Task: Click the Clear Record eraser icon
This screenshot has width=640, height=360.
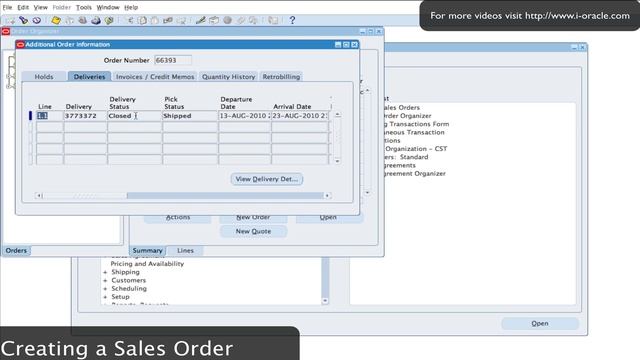Action: click(168, 20)
